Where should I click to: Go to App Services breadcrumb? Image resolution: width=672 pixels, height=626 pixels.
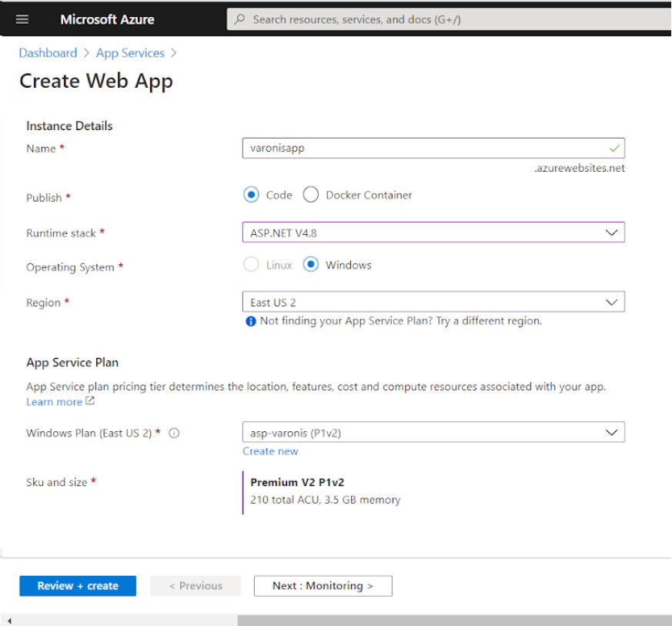pyautogui.click(x=130, y=52)
